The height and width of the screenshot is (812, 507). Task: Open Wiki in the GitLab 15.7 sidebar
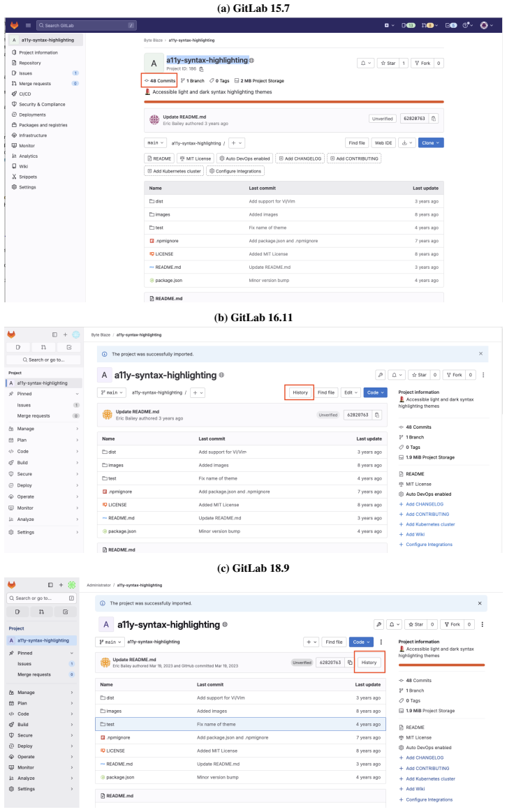point(23,167)
